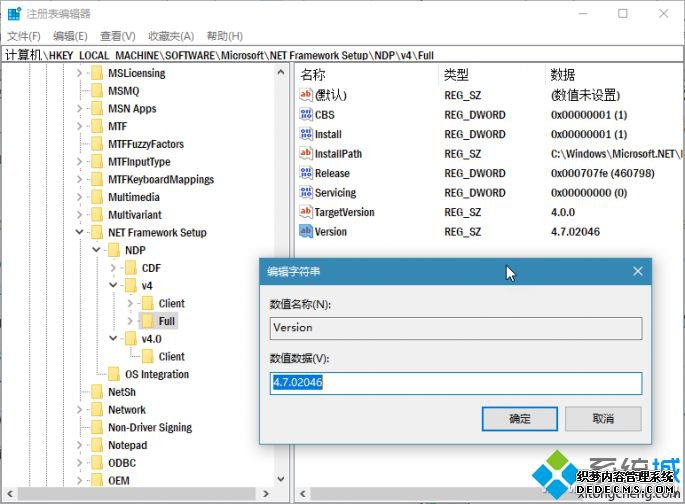Open the 文件(F) menu
Viewport: 685px width, 504px height.
point(24,36)
